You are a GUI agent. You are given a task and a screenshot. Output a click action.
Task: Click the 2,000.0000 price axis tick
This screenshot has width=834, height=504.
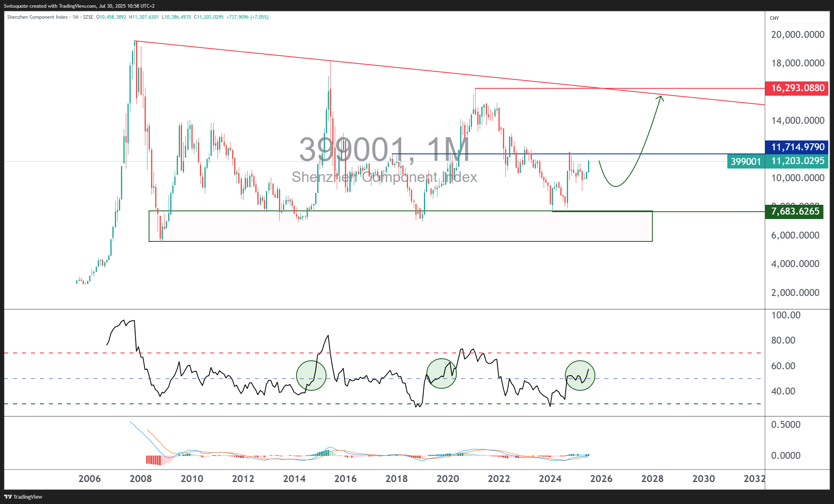795,293
